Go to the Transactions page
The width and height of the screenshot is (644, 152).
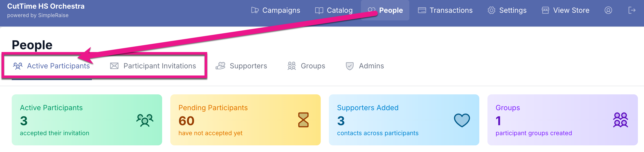451,10
